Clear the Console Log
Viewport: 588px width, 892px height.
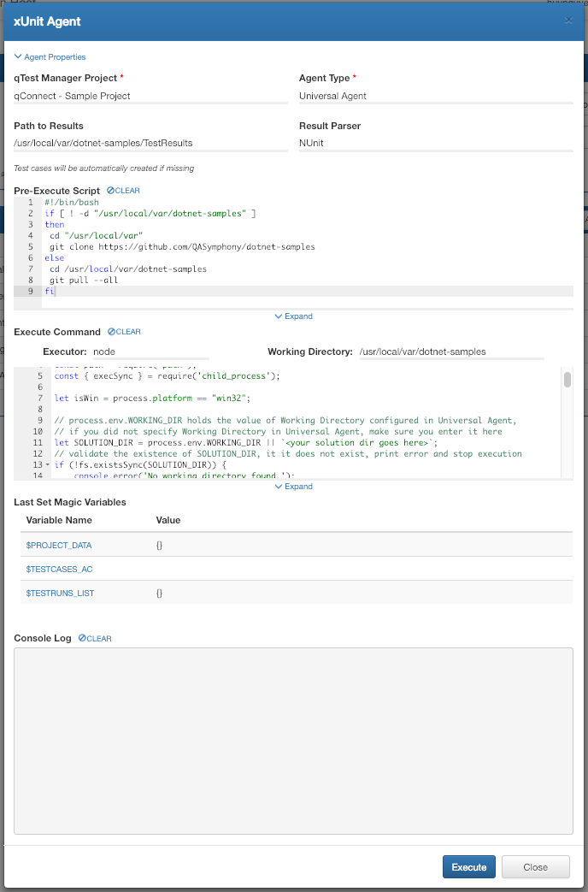tap(95, 639)
